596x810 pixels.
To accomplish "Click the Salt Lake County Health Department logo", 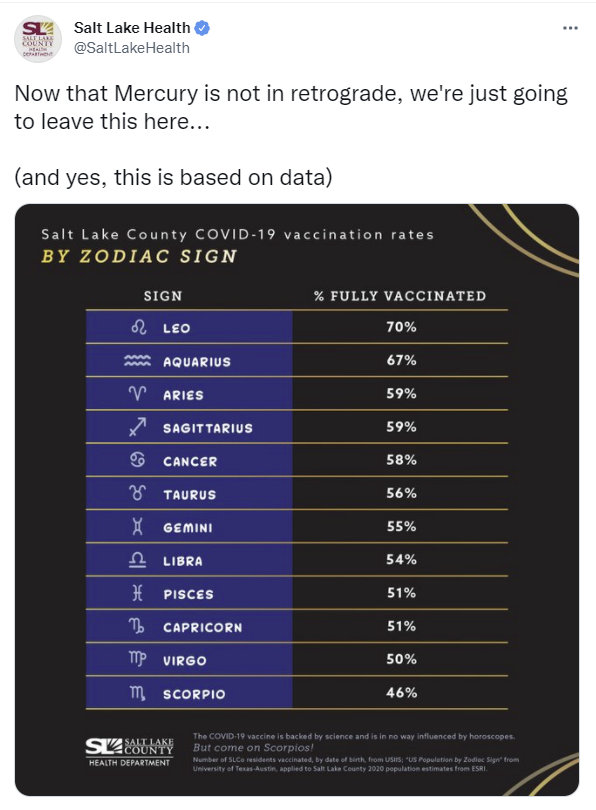I will click(x=130, y=752).
